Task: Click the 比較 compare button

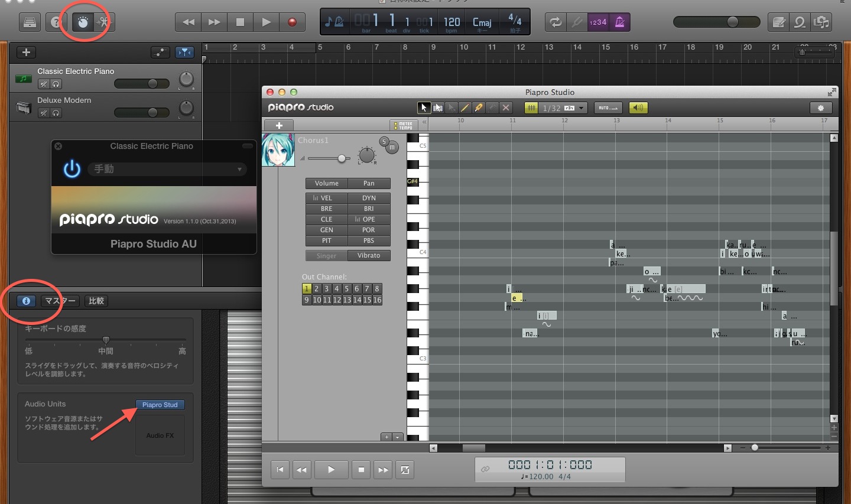Action: 96,301
